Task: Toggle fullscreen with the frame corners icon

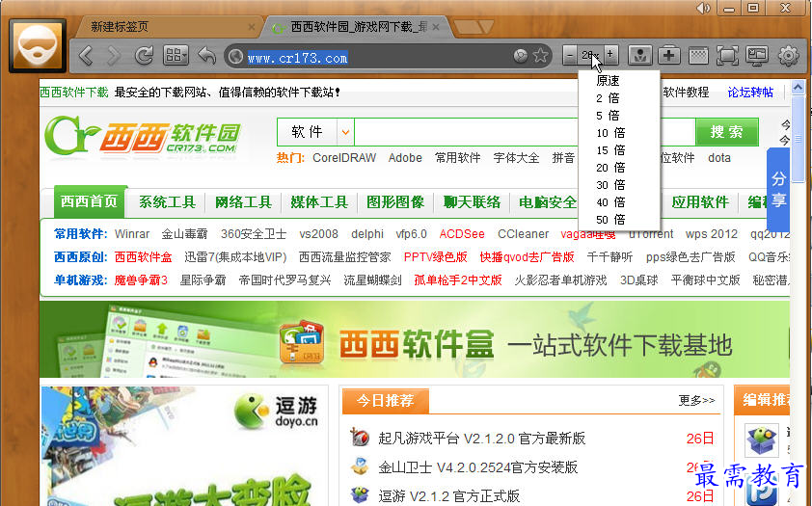Action: (727, 55)
